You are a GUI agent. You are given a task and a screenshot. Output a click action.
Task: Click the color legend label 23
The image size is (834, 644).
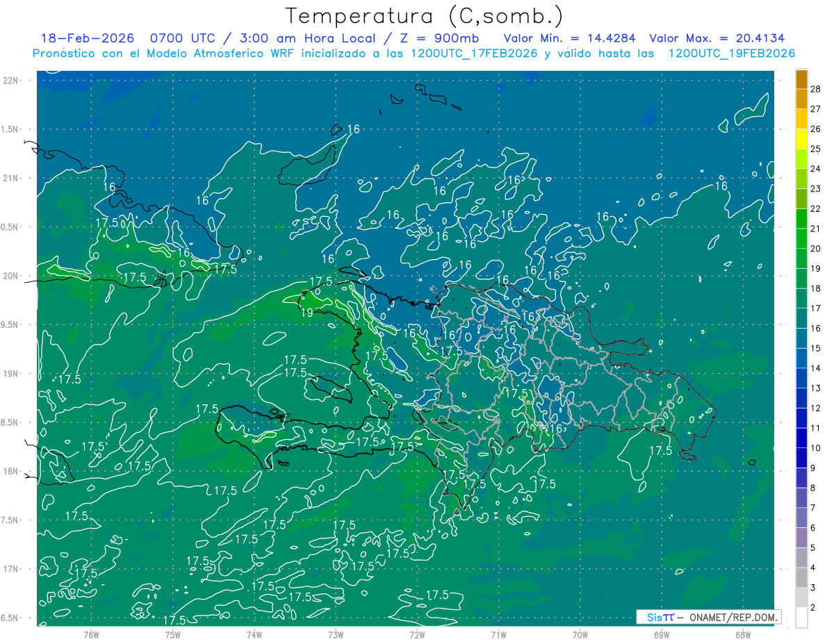click(816, 190)
